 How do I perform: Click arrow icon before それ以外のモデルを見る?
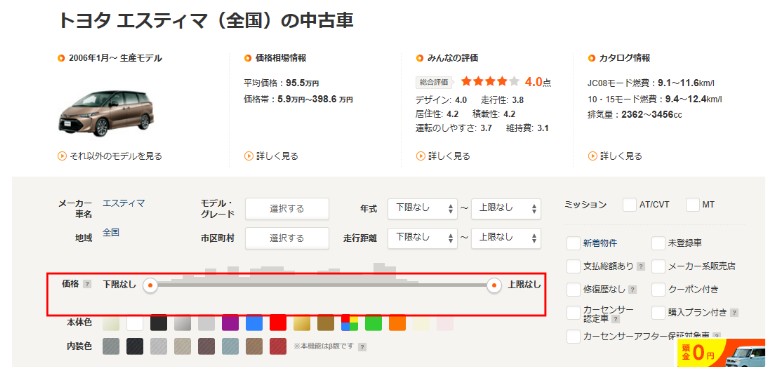(62, 156)
